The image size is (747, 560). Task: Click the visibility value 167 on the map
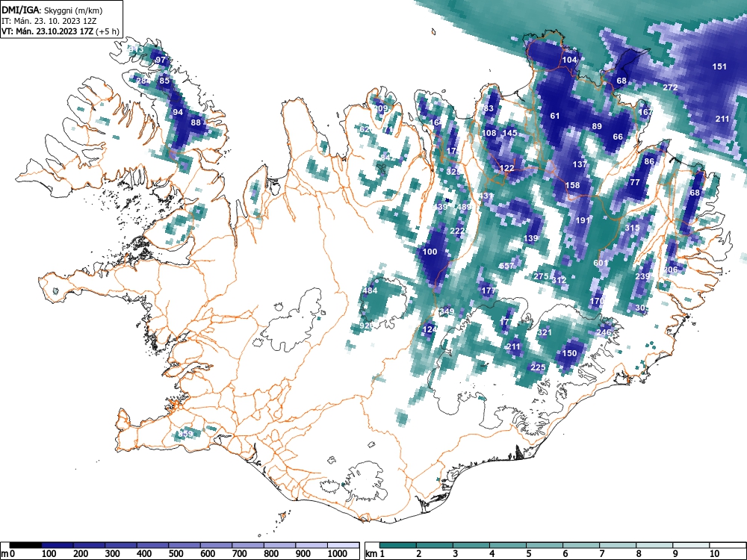click(645, 112)
